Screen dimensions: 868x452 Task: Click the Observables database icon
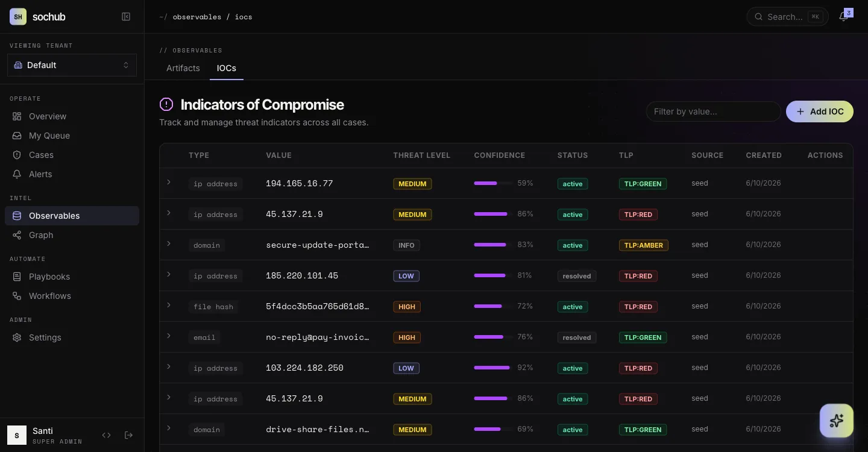(17, 216)
